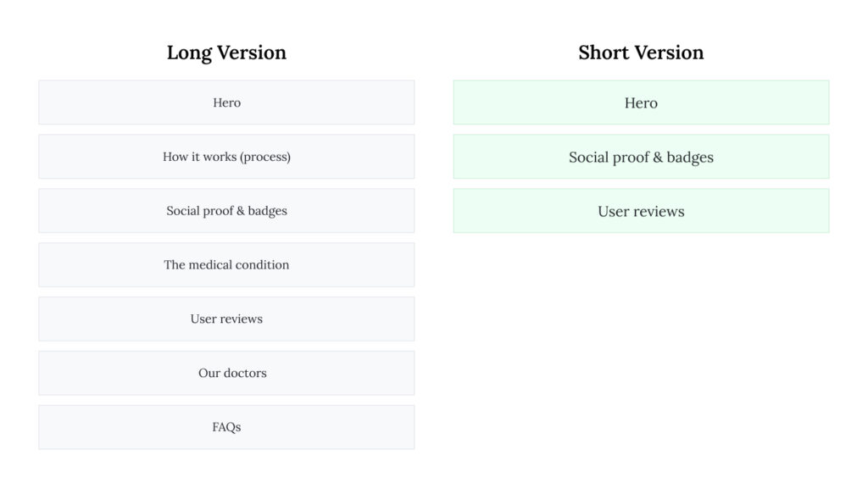Click the ampersand in gray Social proof box
Image resolution: width=868 pixels, height=488 pixels.
click(x=240, y=211)
